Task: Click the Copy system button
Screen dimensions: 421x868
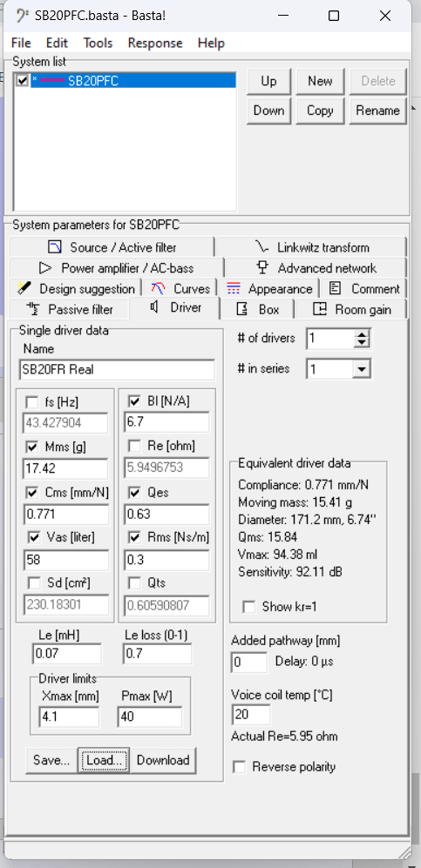Action: pos(320,111)
